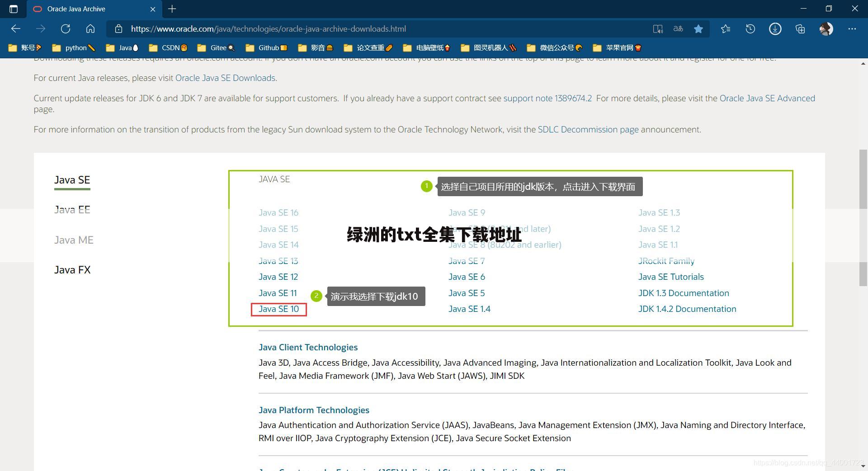
Task: Open the Java Platform Technologies link
Action: (x=314, y=410)
